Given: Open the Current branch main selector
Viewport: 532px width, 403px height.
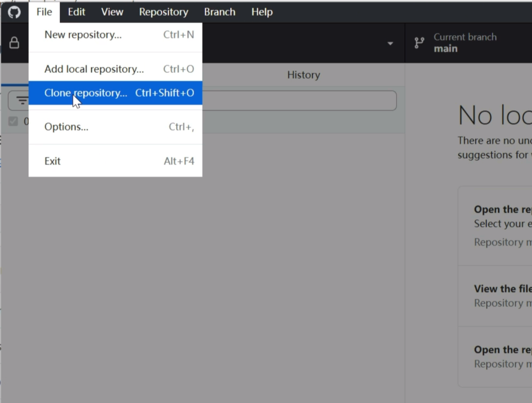Looking at the screenshot, I should (x=468, y=43).
